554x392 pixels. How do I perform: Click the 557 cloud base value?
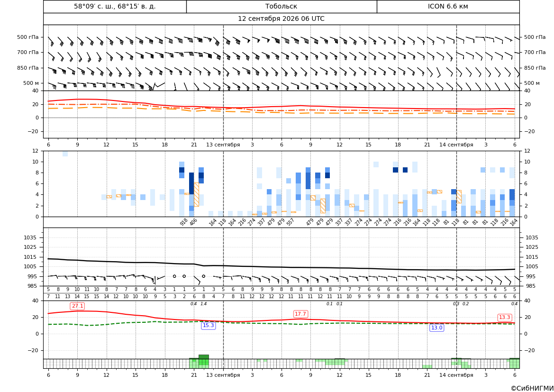click(x=291, y=222)
